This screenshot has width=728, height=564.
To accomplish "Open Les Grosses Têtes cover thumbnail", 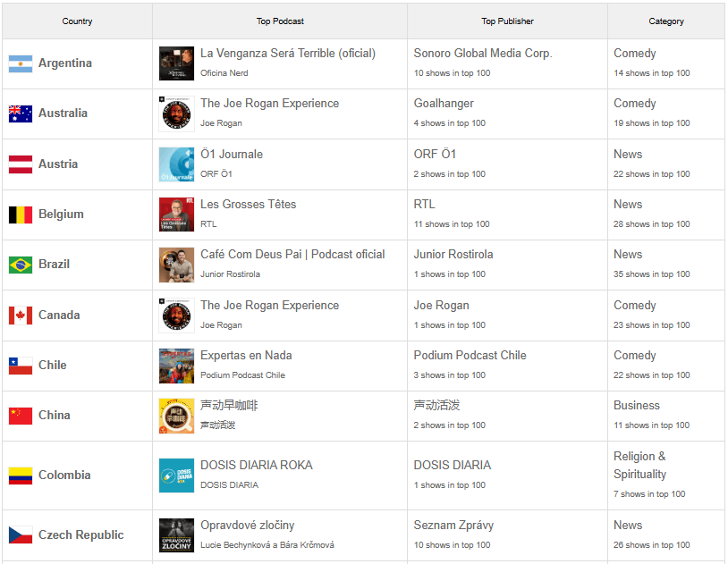I will pos(176,215).
